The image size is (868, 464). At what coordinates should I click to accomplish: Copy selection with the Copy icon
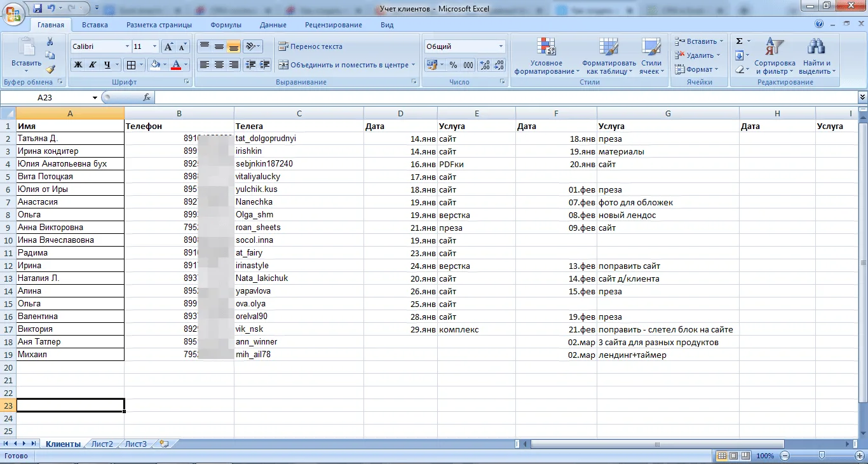50,55
